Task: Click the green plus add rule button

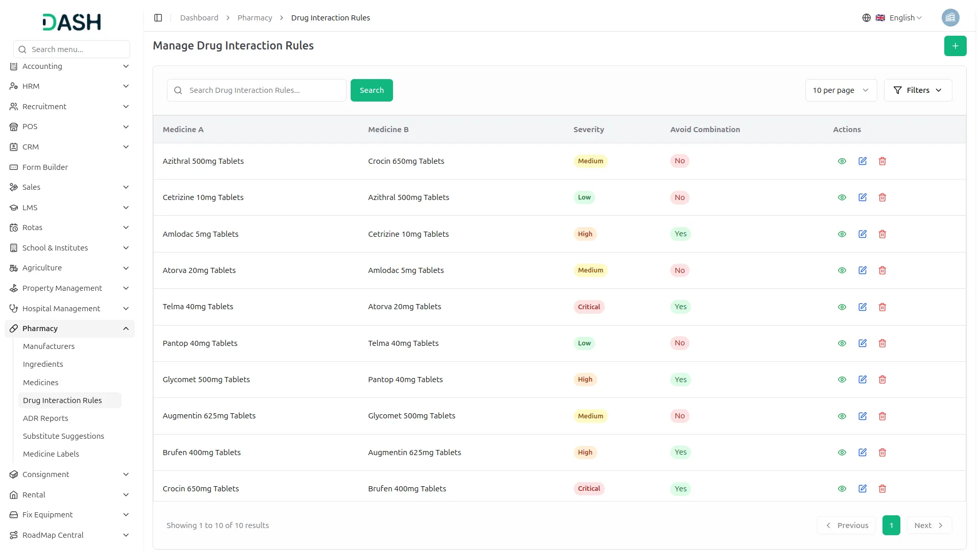Action: (954, 46)
